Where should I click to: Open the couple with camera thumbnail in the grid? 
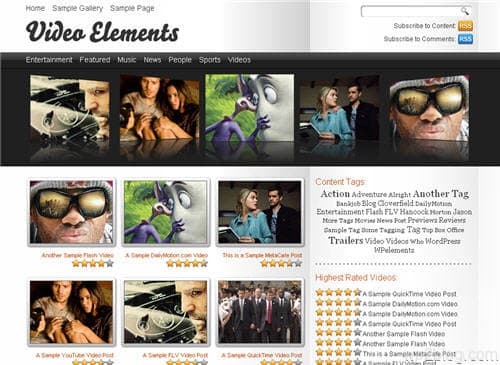(71, 312)
